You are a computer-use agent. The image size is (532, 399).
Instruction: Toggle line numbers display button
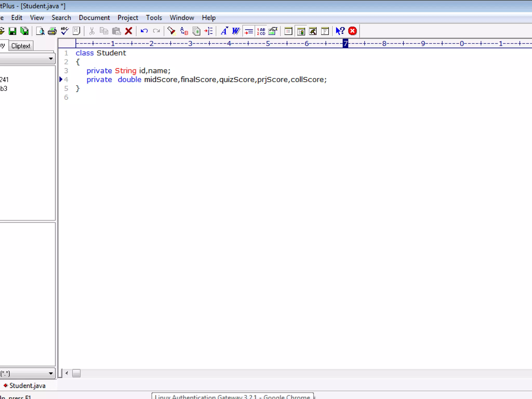pyautogui.click(x=261, y=31)
